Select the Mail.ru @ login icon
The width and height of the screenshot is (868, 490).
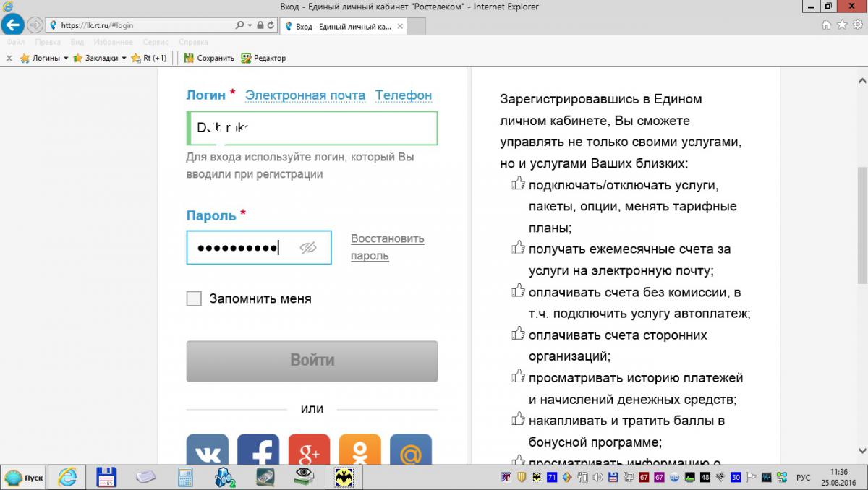(410, 451)
